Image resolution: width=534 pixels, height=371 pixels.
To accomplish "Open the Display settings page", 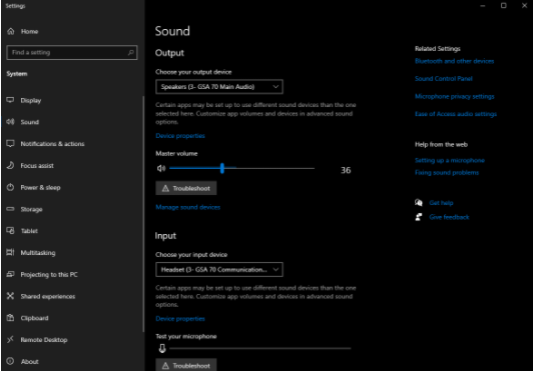I will click(31, 100).
